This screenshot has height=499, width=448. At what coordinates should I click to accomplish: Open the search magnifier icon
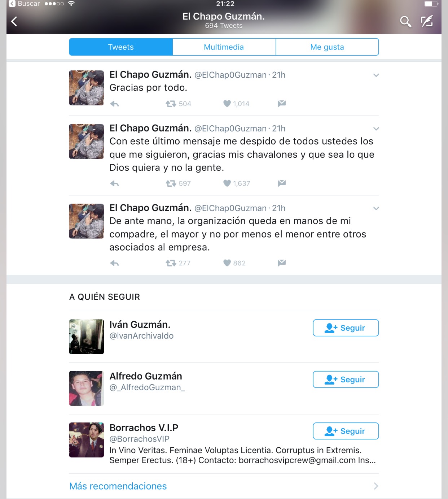point(405,22)
